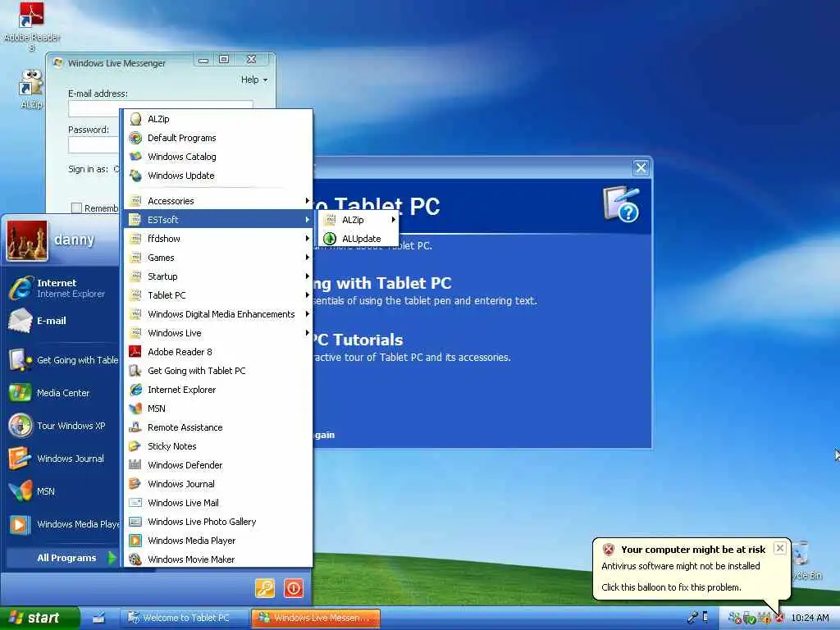Expand the Tablet PC folder
This screenshot has width=840, height=630.
[217, 294]
